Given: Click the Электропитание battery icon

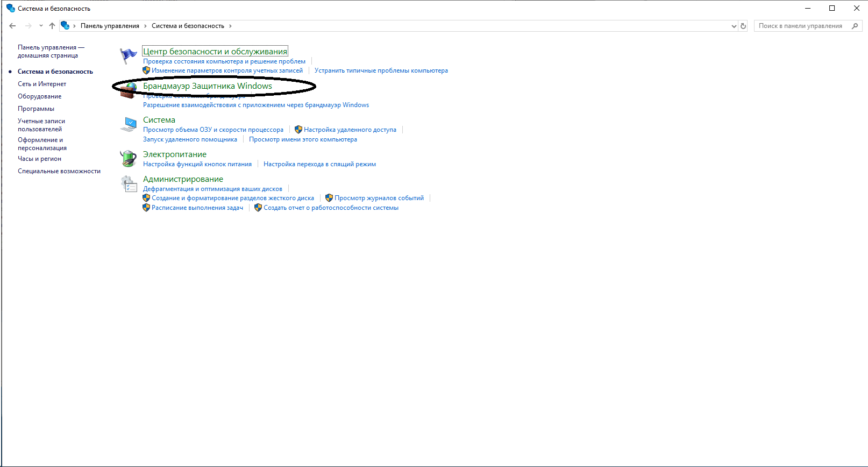Looking at the screenshot, I should click(128, 159).
